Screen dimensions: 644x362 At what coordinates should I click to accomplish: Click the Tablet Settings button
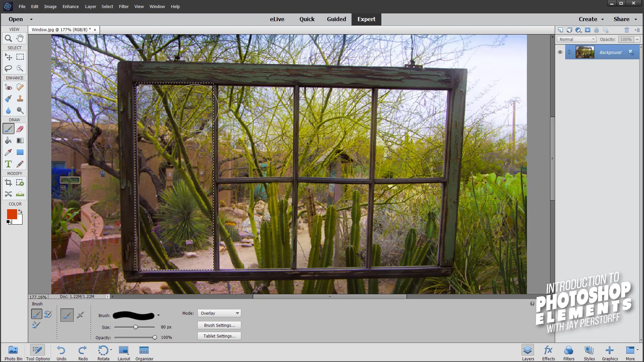pos(219,336)
